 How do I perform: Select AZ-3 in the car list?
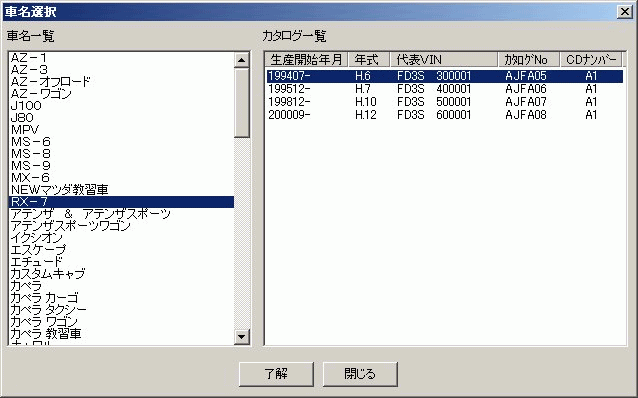coord(121,70)
